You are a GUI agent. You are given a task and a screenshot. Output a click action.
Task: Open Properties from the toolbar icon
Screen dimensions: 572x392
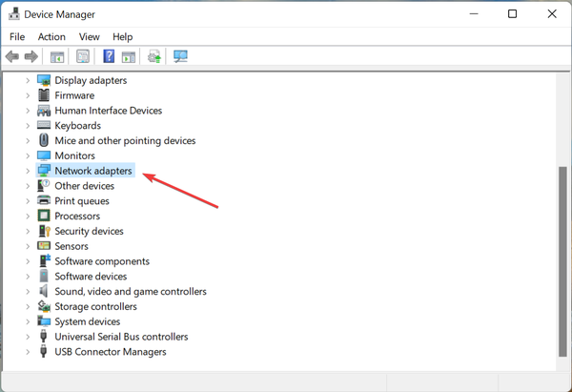(x=83, y=57)
